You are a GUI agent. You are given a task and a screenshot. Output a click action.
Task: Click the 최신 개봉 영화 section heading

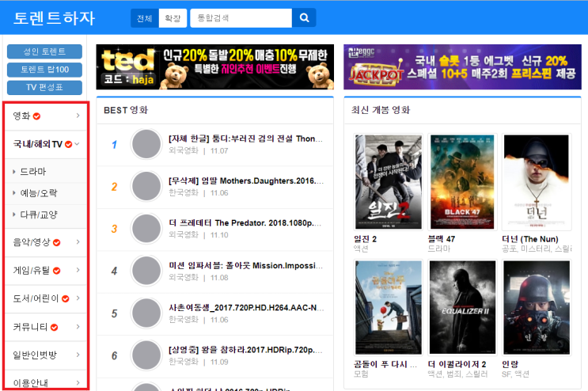coord(381,110)
